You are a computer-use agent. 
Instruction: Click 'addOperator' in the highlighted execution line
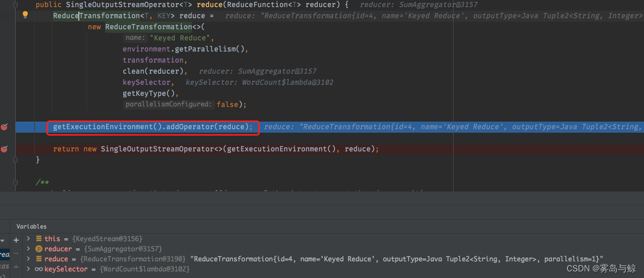(x=190, y=127)
